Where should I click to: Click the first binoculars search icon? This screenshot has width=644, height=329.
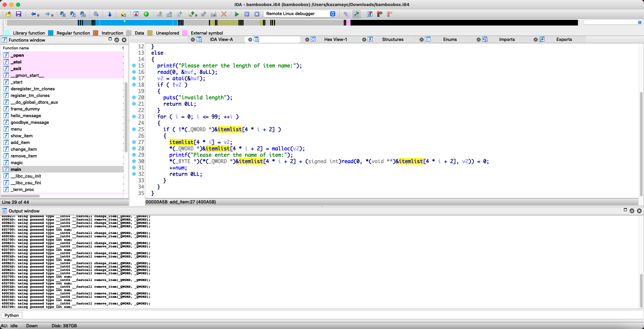(x=63, y=14)
